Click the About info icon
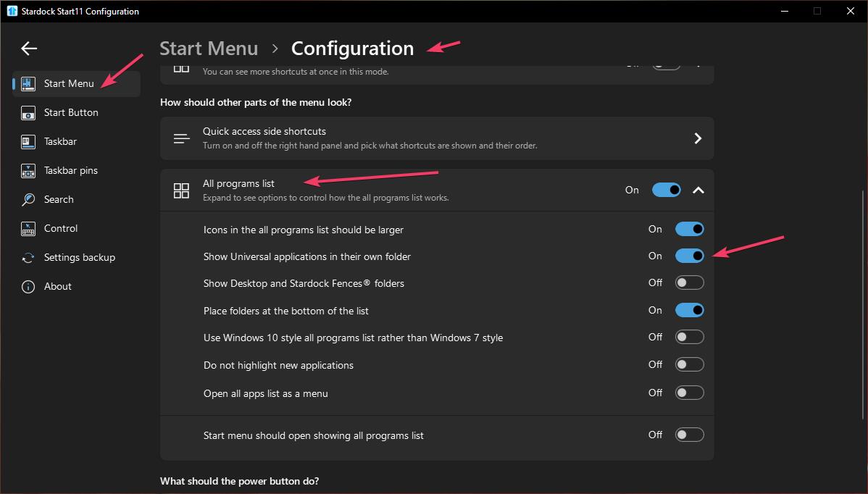 tap(28, 287)
